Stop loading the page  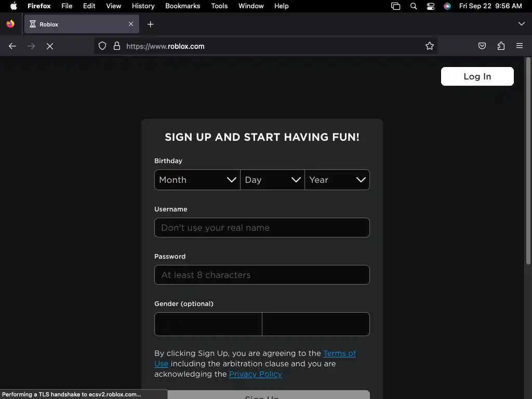(x=50, y=46)
